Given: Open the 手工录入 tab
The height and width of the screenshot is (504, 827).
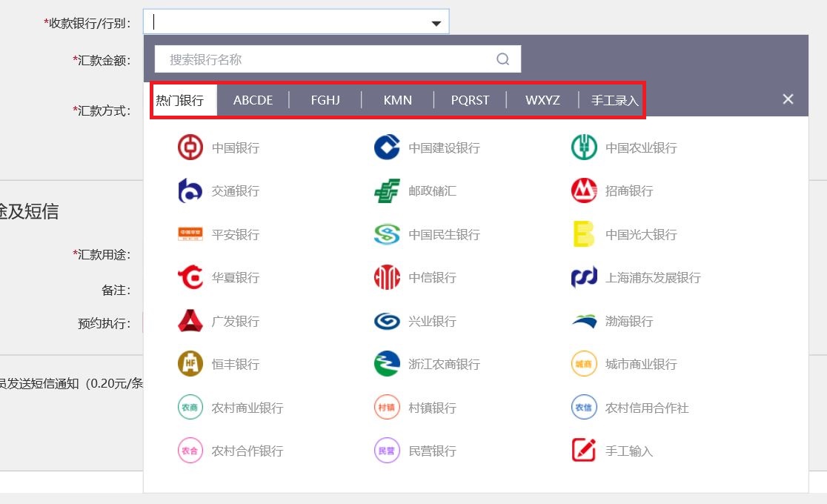Looking at the screenshot, I should tap(614, 100).
